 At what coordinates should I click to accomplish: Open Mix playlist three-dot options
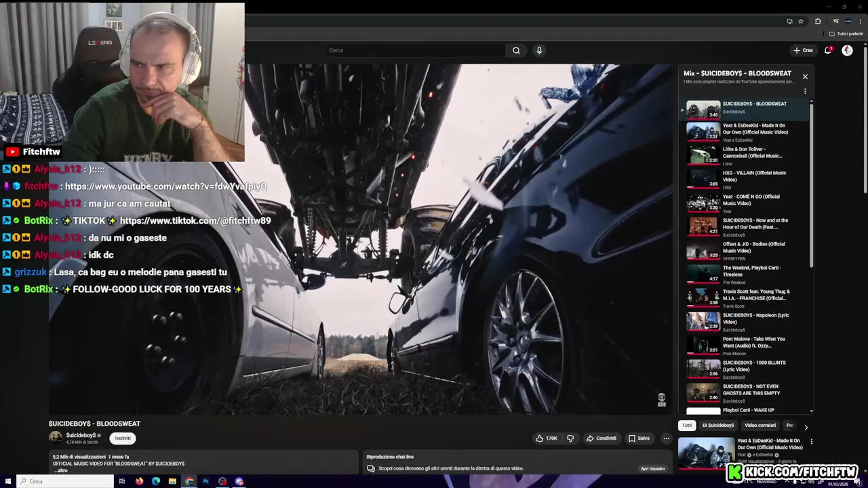805,91
